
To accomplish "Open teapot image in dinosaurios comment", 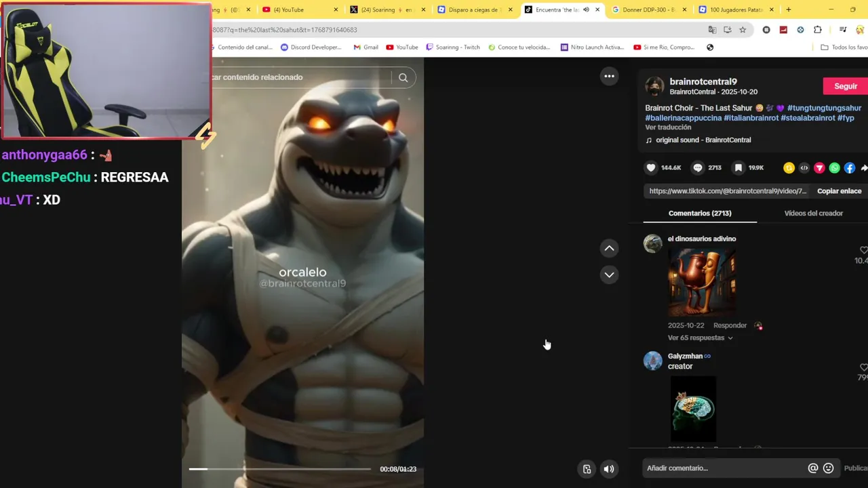I will [702, 282].
